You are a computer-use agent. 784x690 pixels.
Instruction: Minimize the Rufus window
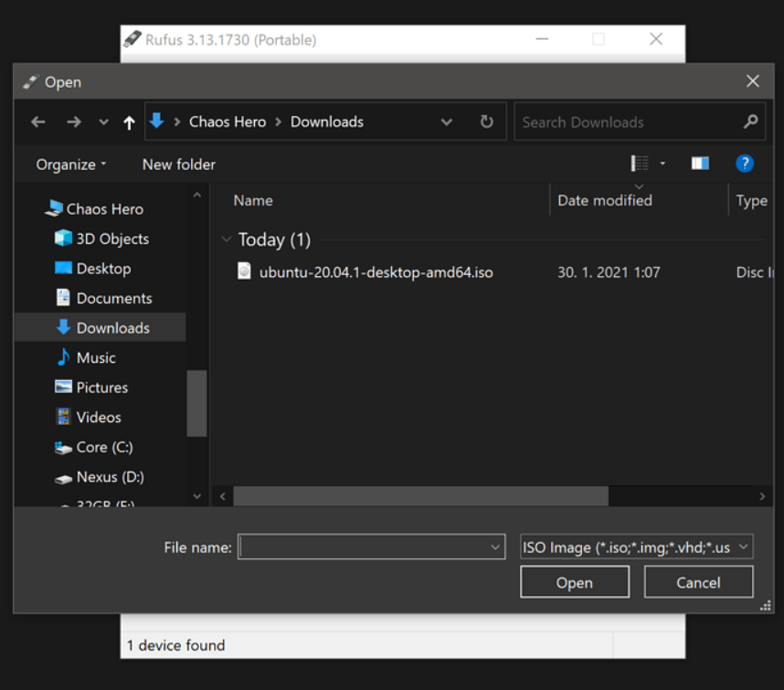pos(542,39)
